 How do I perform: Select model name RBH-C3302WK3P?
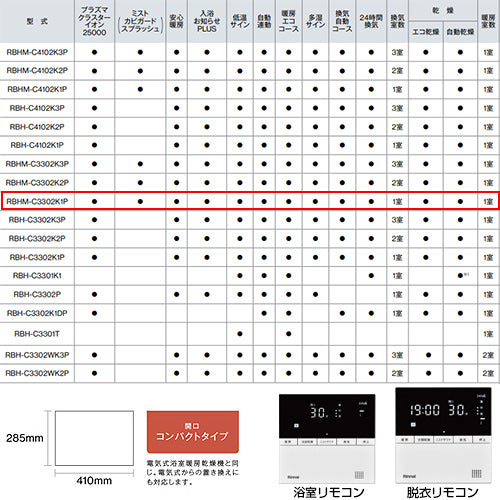37,355
